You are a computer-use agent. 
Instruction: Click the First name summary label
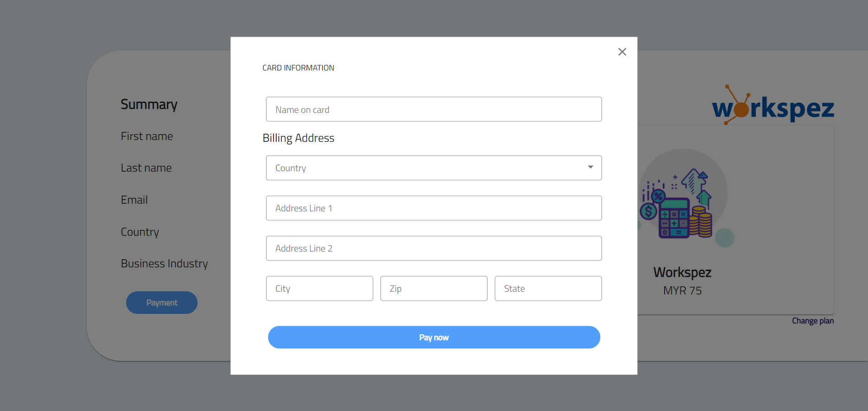coord(146,136)
